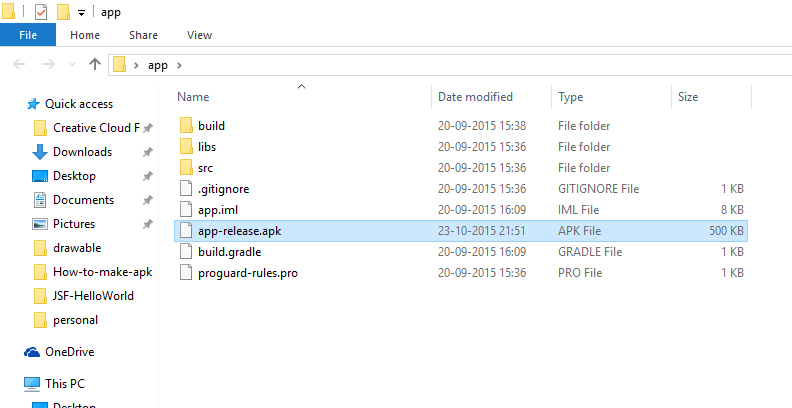
Task: Click 'GRADLE File' type cell
Action: 590,251
